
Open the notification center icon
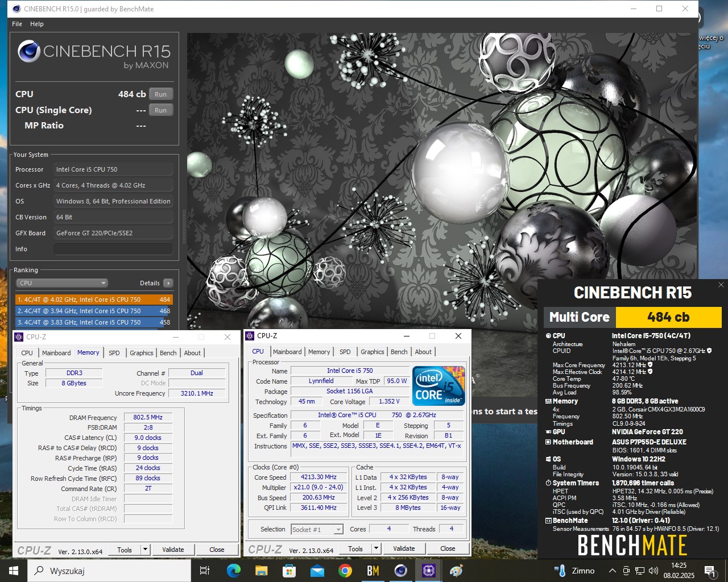tap(709, 571)
